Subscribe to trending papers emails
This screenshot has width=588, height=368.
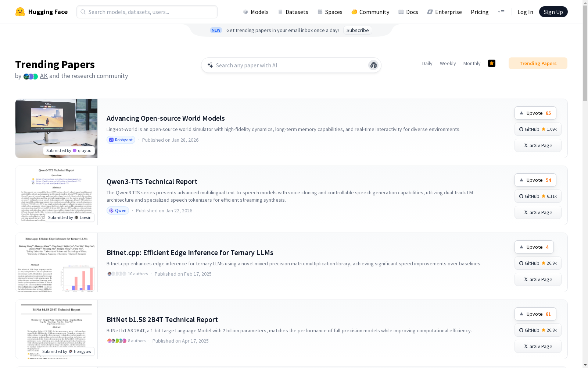coord(358,30)
